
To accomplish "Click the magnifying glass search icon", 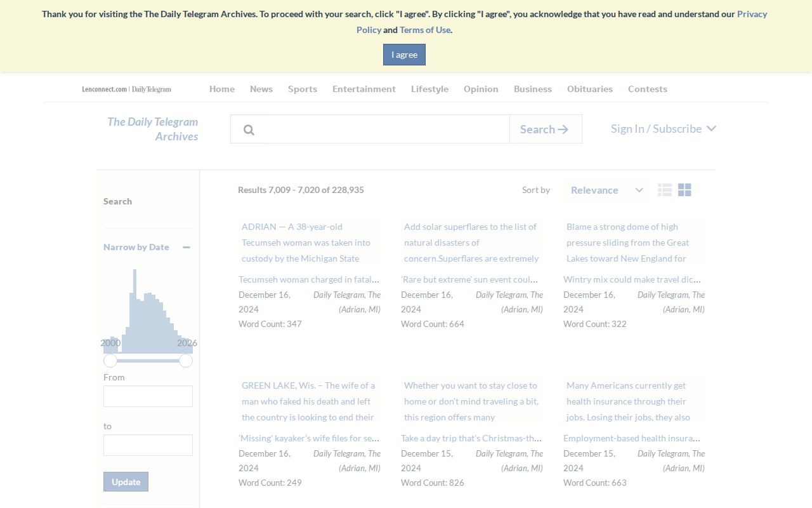I will coord(249,130).
